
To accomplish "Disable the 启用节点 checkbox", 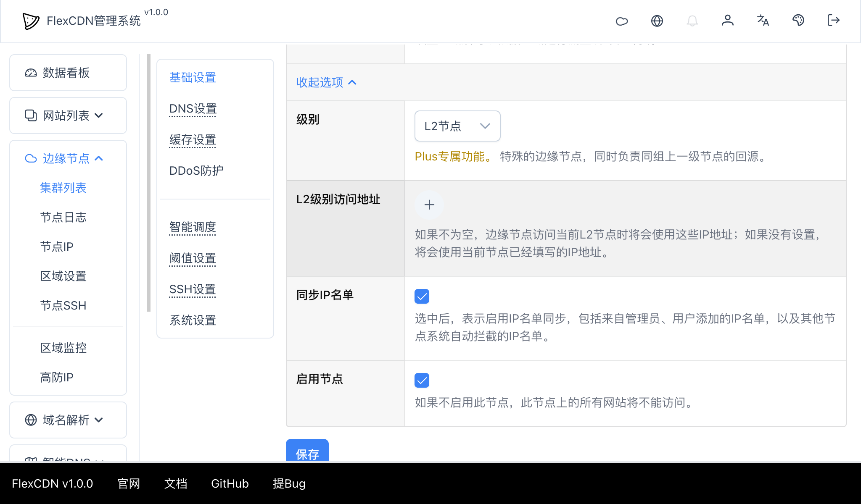I will click(422, 380).
